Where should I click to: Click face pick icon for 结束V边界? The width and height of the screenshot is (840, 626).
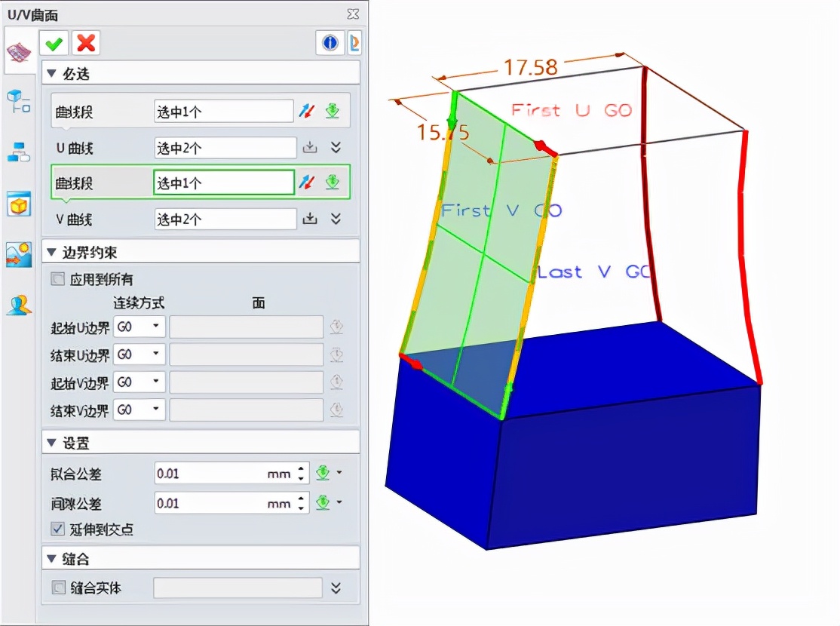[x=336, y=410]
